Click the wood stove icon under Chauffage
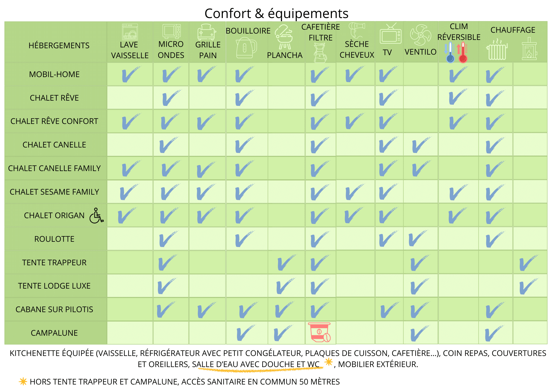Screen dimensions: 555x392 click(529, 49)
